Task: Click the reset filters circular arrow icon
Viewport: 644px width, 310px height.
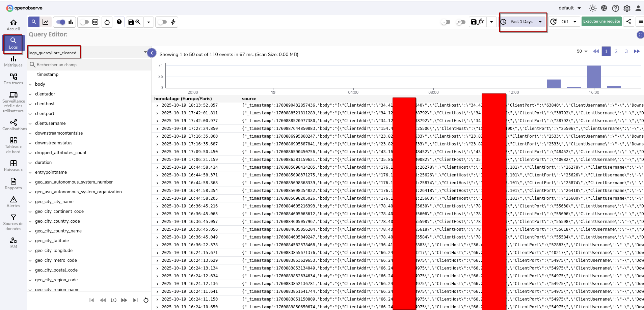Action: pyautogui.click(x=107, y=22)
